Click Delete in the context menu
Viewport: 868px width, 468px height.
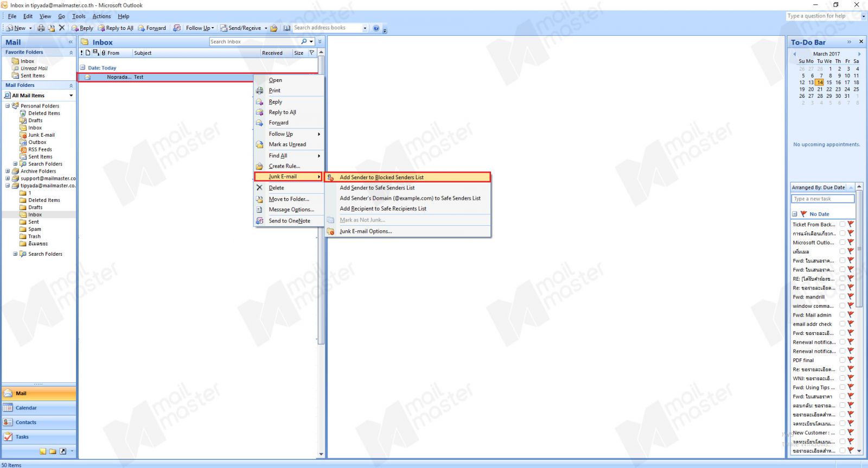tap(288, 188)
